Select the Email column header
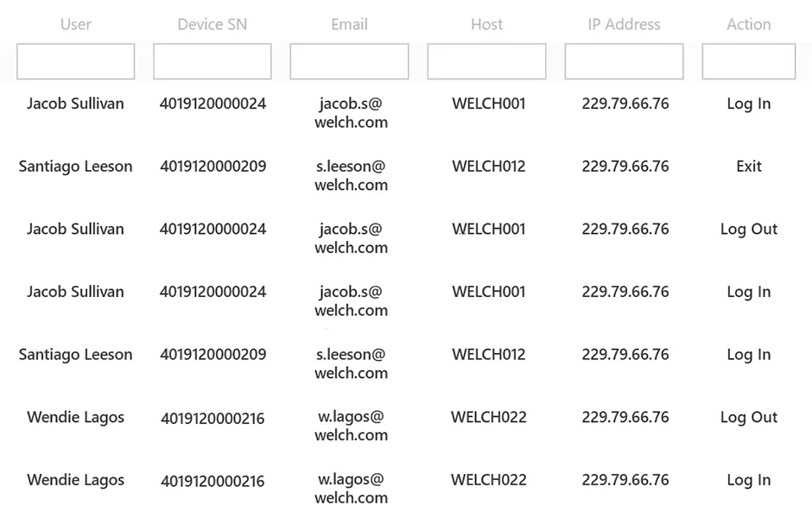 [x=350, y=24]
